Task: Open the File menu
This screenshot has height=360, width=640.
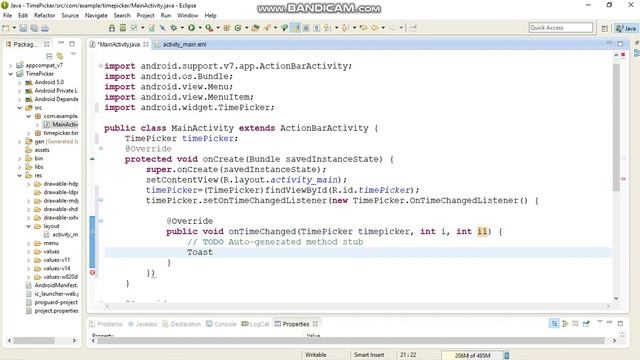Action: coord(7,16)
